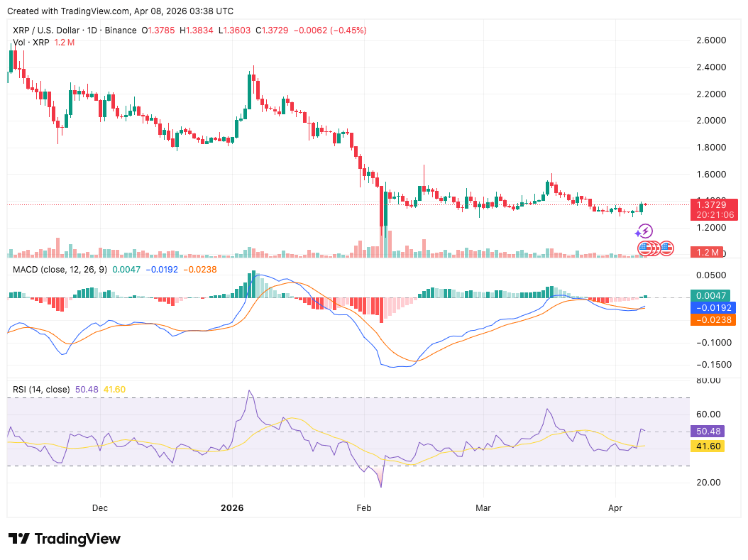Click the 1.2 M volume axis label
Viewport: 748px width, 560px height.
(706, 252)
